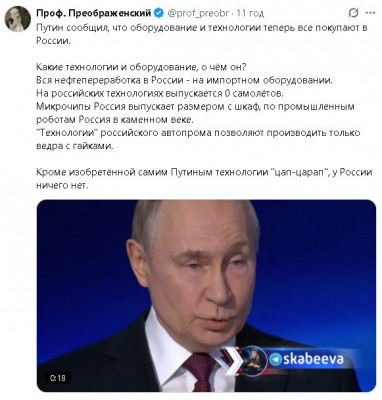The image size is (382, 400).
Task: Click the final цап-царап paragraph
Action: point(204,179)
